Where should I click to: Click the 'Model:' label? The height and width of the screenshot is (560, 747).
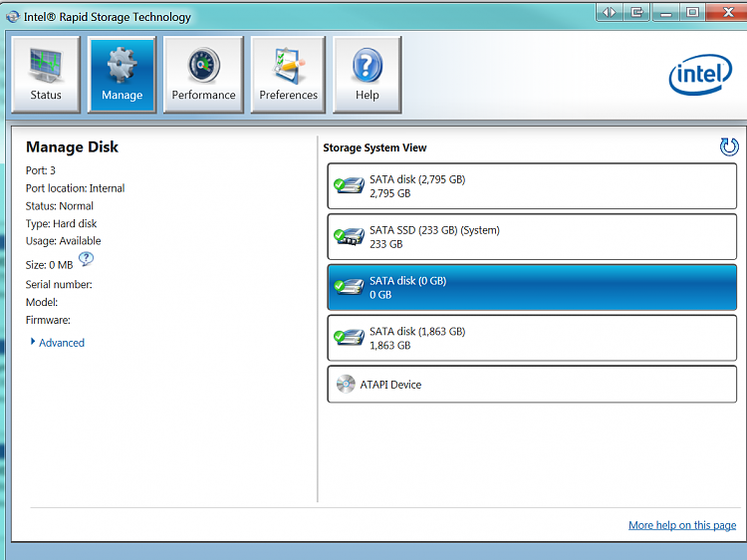tap(42, 302)
